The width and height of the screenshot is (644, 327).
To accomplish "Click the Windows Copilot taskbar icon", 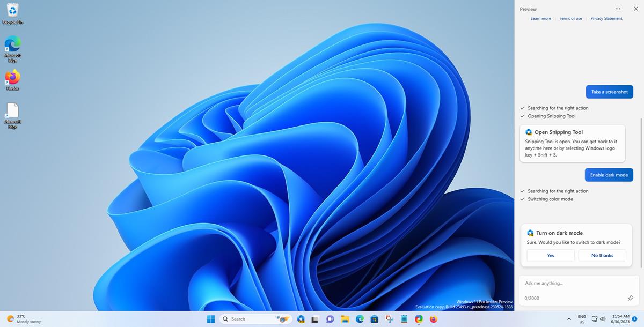I will point(301,319).
